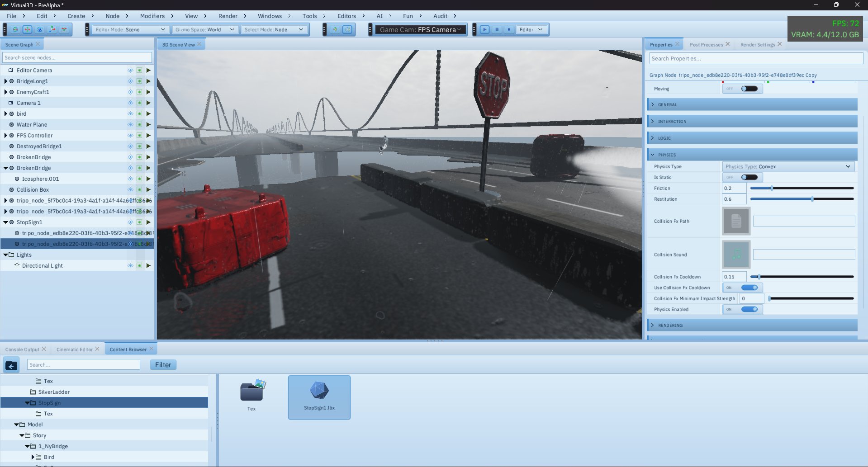Image resolution: width=868 pixels, height=467 pixels.
Task: Click the Search scene nodes field
Action: pyautogui.click(x=77, y=57)
